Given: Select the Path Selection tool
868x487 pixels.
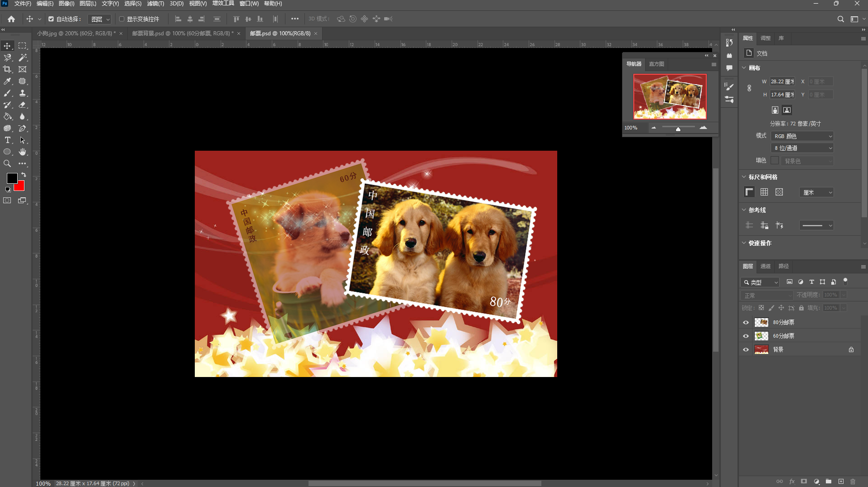Looking at the screenshot, I should click(22, 140).
